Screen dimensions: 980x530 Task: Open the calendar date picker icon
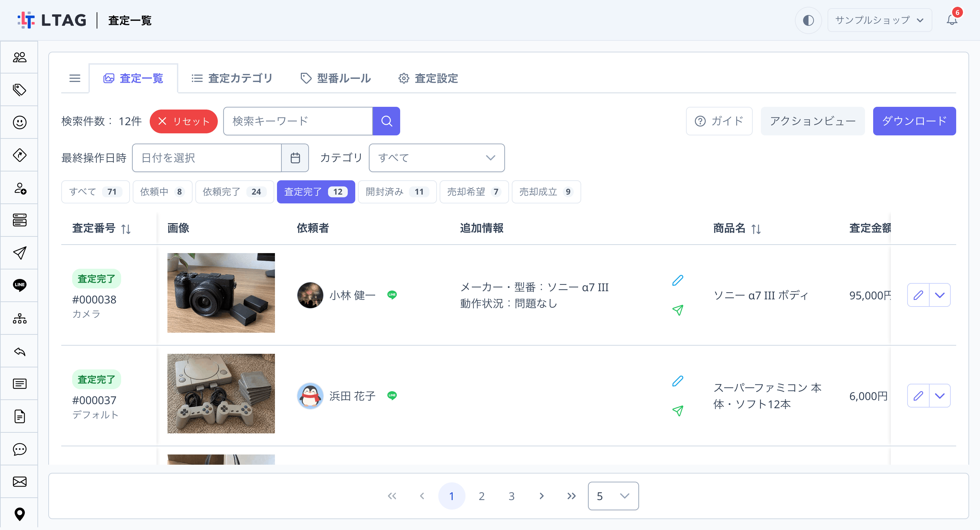295,158
